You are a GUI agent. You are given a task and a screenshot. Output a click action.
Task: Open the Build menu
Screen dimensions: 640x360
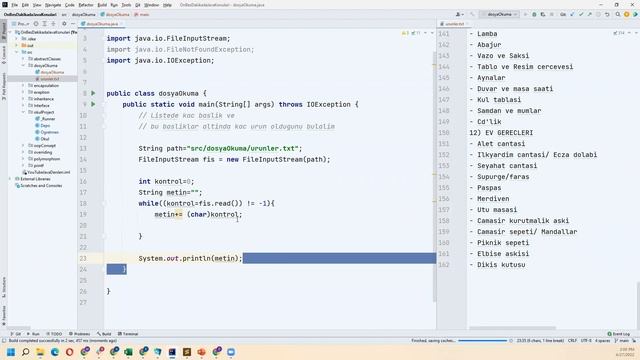[x=102, y=5]
